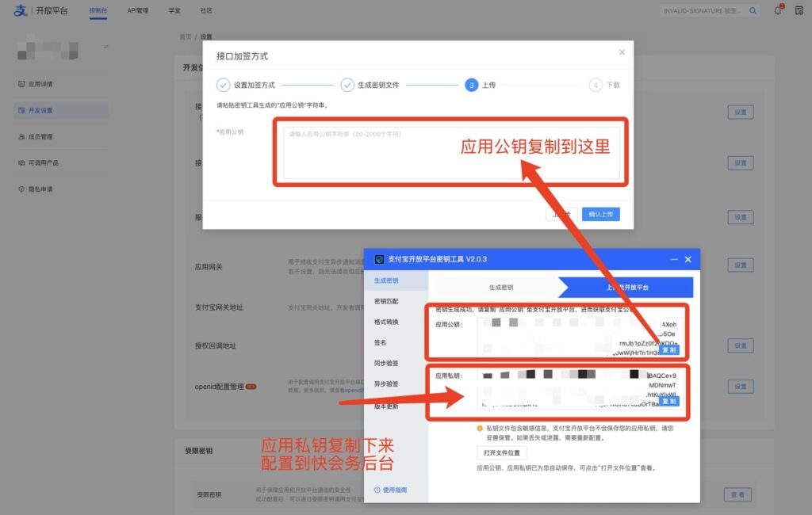Switch to the 生成密钥 step tab in key tool
812x515 pixels.
pos(501,288)
